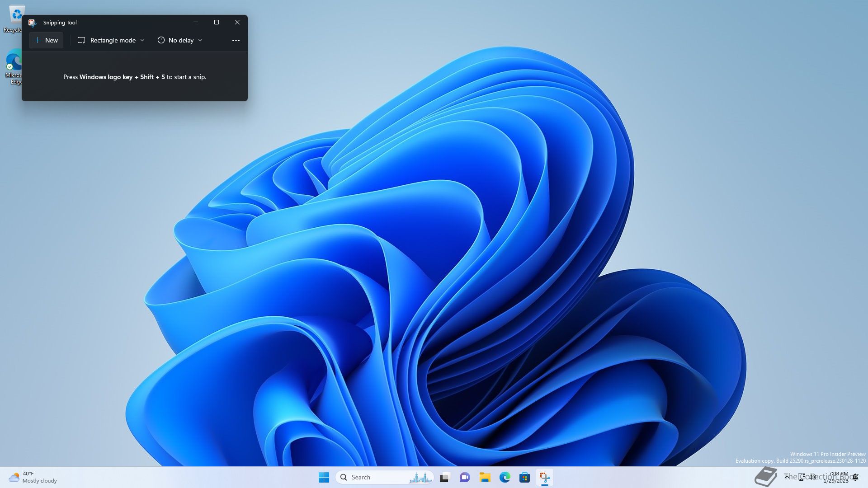Image resolution: width=868 pixels, height=488 pixels.
Task: Open the notification bell icon
Action: [855, 477]
